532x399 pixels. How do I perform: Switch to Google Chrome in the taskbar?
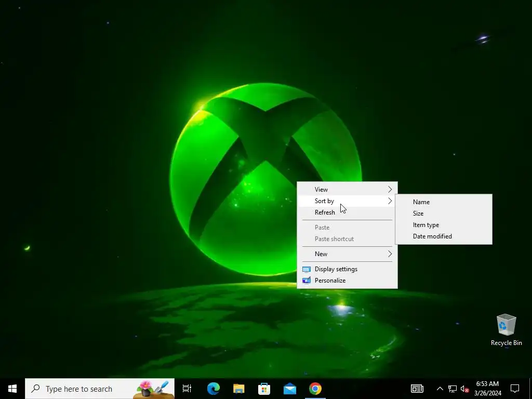click(x=315, y=389)
